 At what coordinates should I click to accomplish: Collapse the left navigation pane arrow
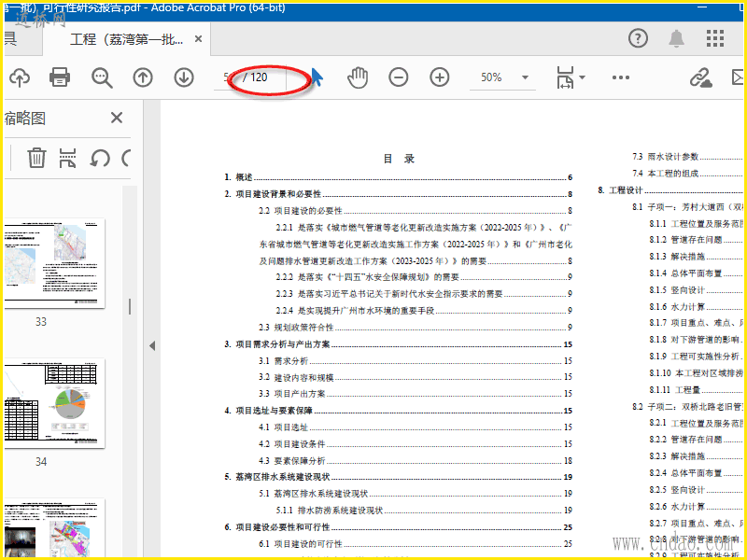pos(152,345)
